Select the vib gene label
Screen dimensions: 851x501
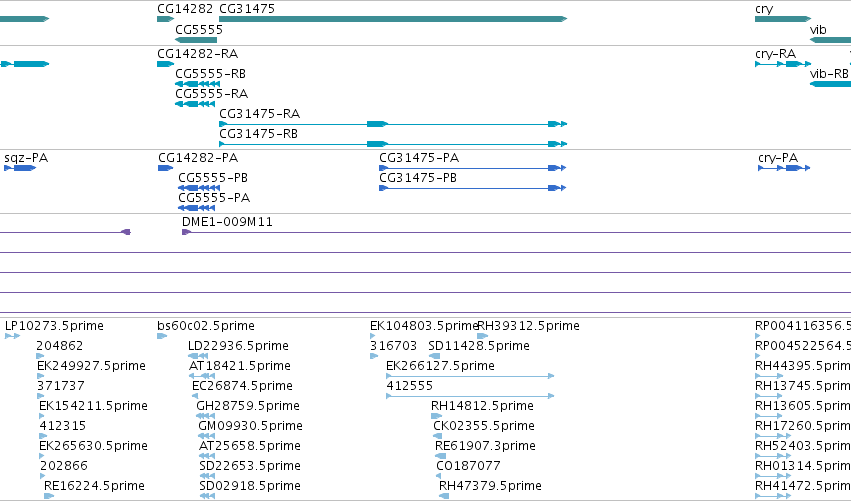[818, 30]
